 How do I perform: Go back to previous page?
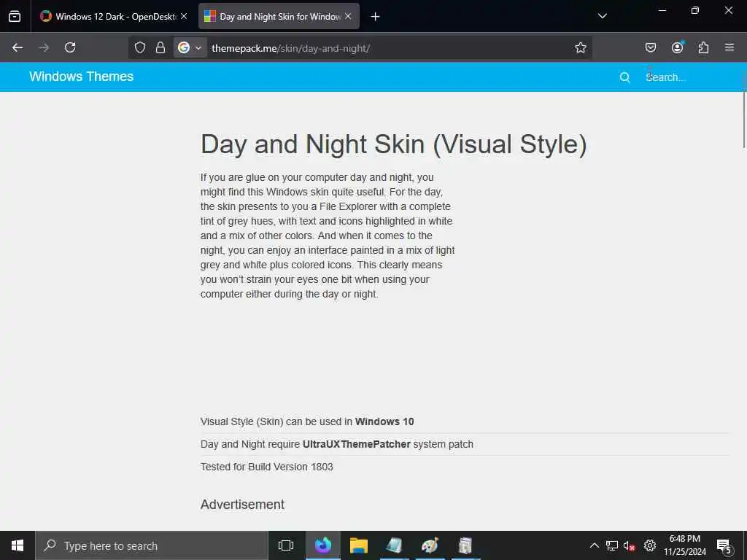(18, 47)
